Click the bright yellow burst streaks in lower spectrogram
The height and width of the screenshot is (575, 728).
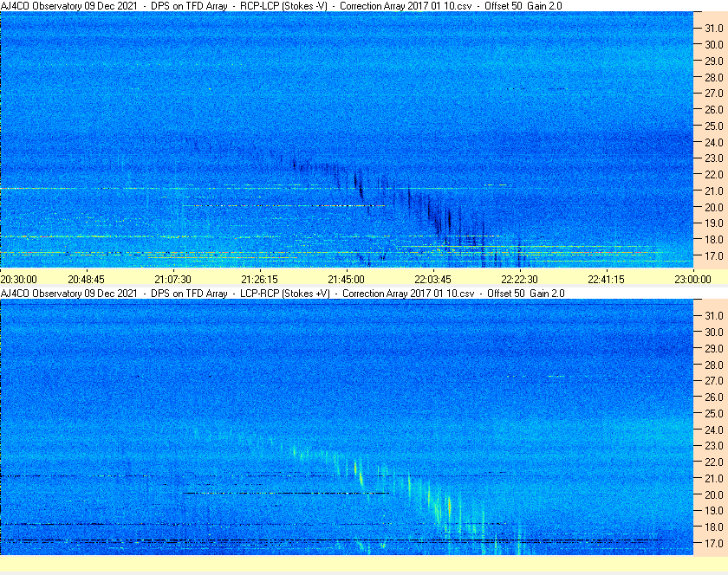click(357, 491)
